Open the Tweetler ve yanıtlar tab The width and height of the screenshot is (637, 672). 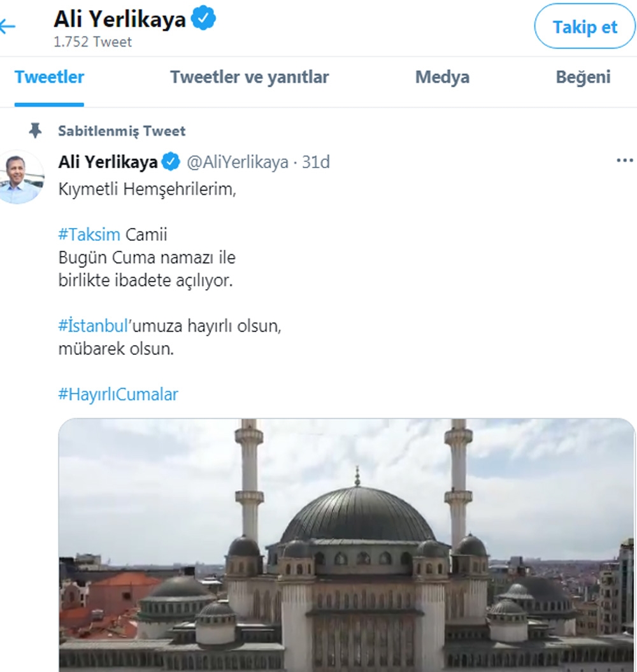[249, 77]
